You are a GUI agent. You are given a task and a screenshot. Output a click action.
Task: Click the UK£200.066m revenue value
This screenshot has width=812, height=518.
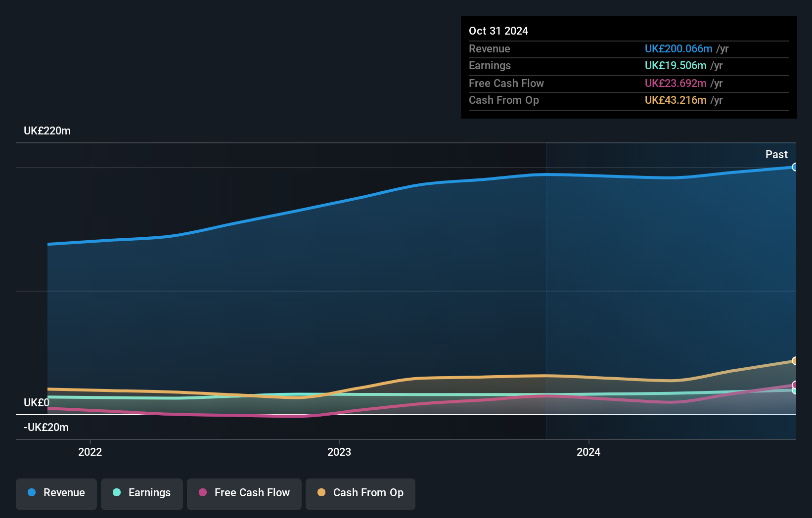tap(678, 48)
